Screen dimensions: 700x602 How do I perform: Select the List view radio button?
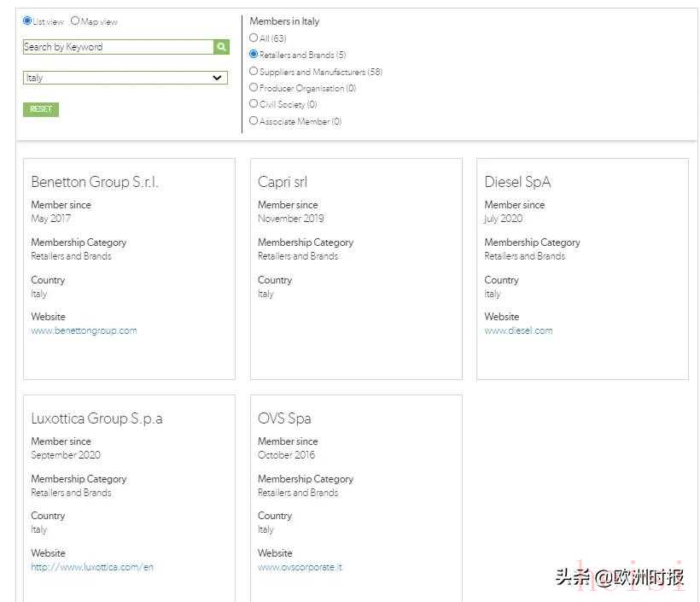click(27, 21)
